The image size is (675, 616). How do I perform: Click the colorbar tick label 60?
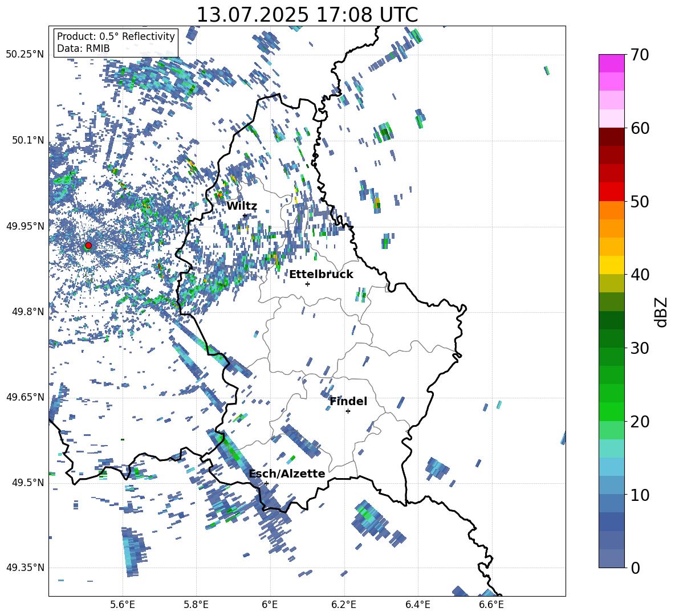coord(639,128)
